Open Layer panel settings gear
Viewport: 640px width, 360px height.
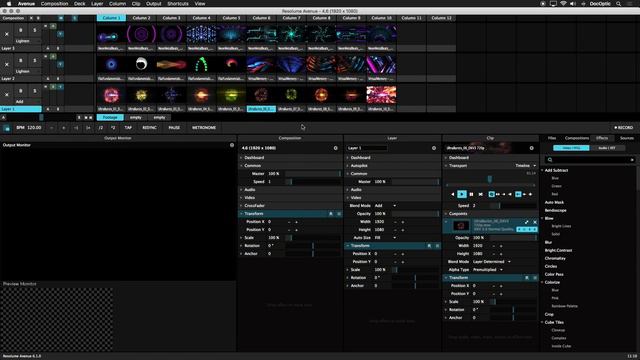point(434,148)
